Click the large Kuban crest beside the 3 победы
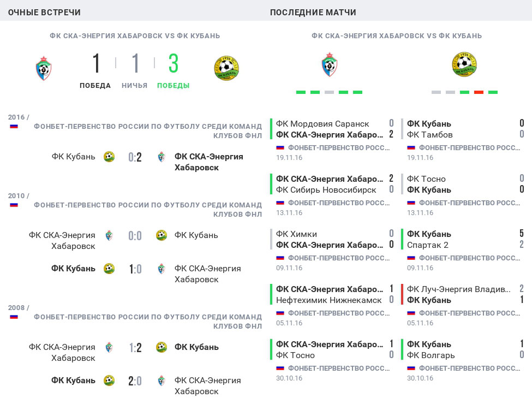The image size is (532, 416). tap(226, 68)
